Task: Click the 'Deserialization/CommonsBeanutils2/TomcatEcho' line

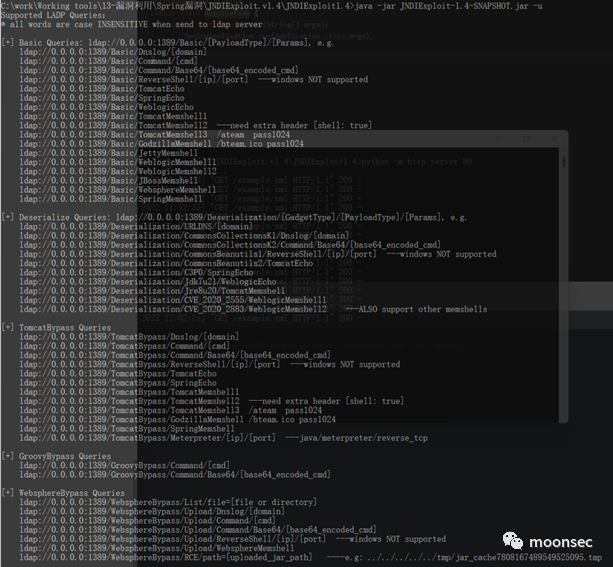Action: pyautogui.click(x=166, y=264)
